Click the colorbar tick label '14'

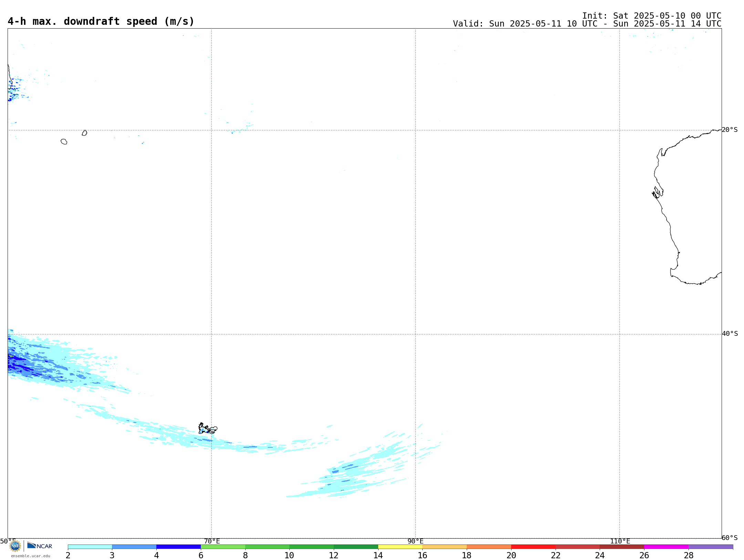(x=378, y=555)
